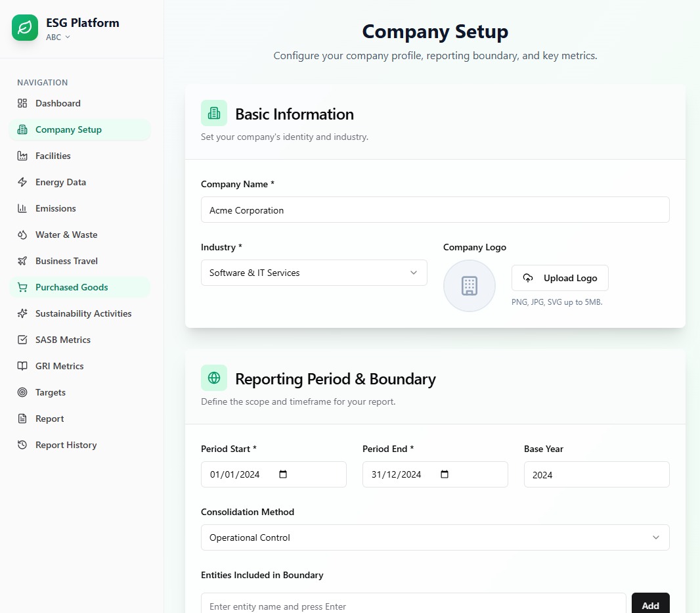Image resolution: width=700 pixels, height=613 pixels.
Task: Click the Base Year input field
Action: click(x=596, y=474)
